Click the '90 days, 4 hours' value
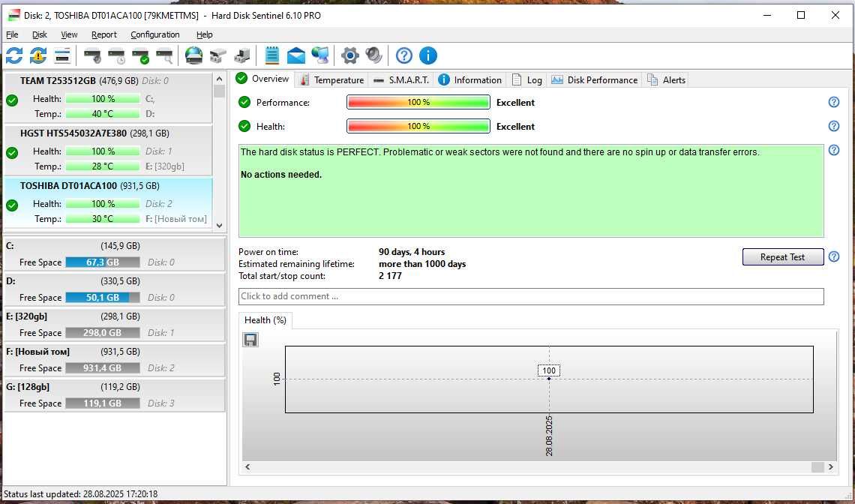Viewport: 855px width, 504px height. (412, 252)
